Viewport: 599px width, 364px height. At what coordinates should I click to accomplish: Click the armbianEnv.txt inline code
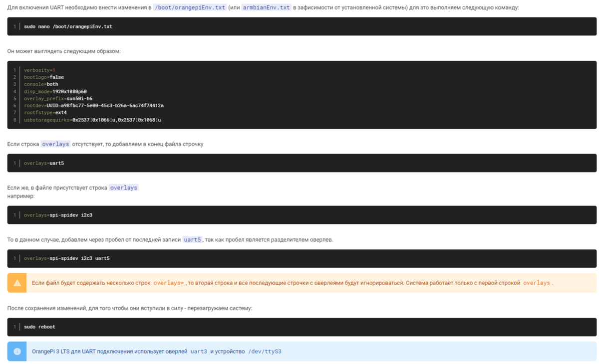tap(267, 7)
